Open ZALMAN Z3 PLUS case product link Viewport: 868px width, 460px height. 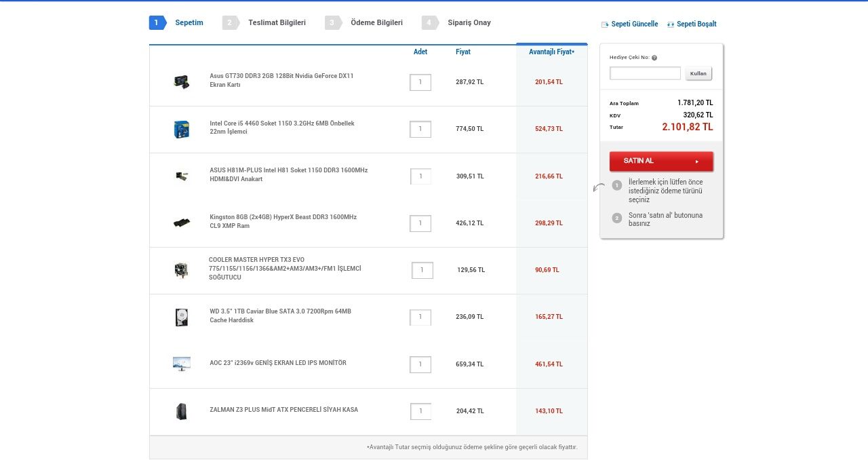(x=283, y=410)
